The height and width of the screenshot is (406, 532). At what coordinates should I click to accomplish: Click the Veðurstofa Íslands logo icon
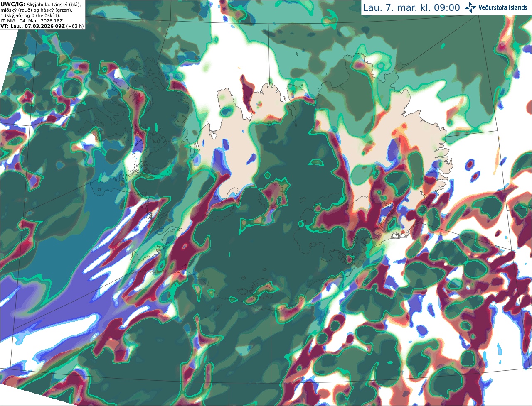(x=470, y=7)
